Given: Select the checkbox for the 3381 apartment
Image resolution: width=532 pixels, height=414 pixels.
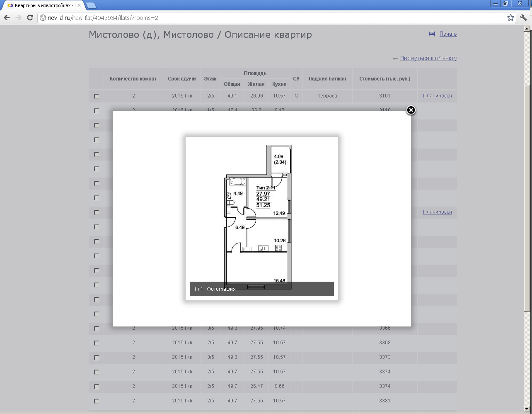Looking at the screenshot, I should [x=97, y=401].
